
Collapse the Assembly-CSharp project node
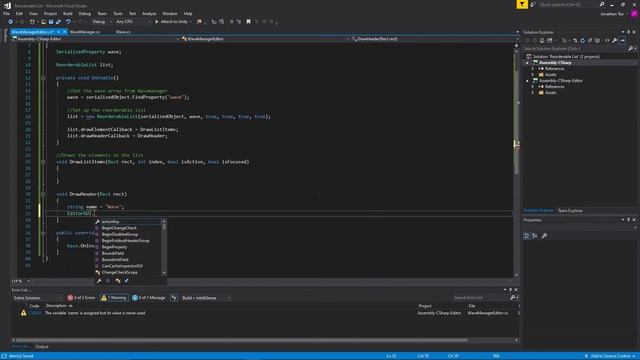tap(527, 63)
